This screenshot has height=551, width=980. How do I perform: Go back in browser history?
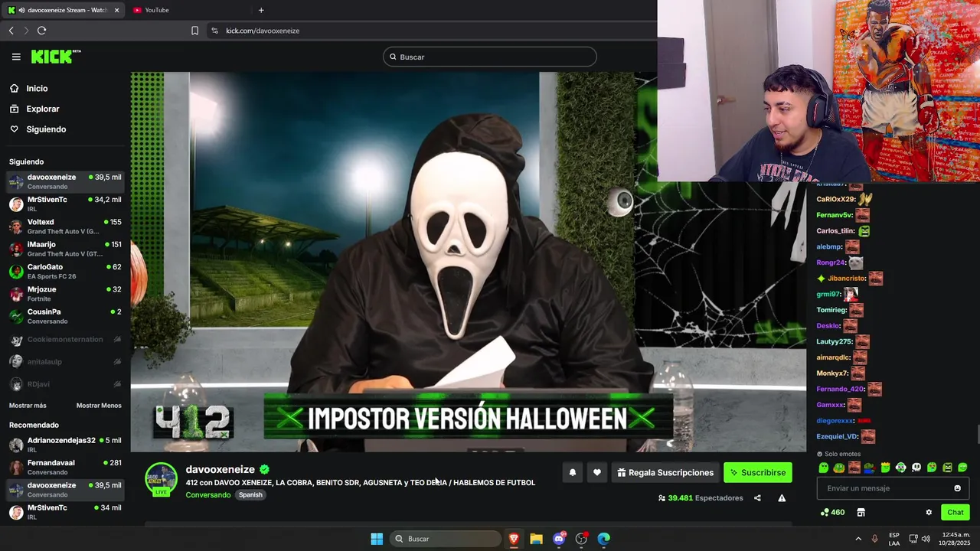coord(11,31)
